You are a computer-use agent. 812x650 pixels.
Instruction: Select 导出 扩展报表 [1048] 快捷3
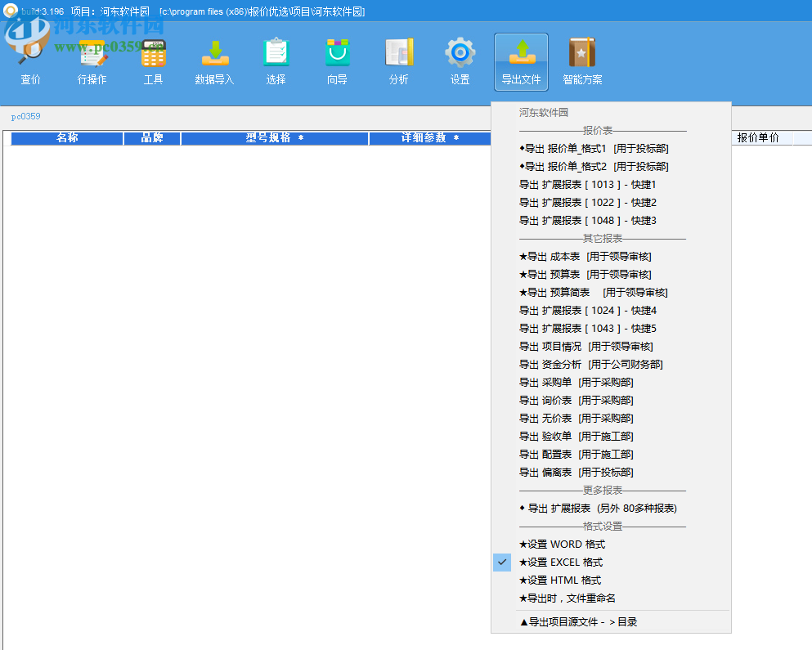pyautogui.click(x=588, y=221)
